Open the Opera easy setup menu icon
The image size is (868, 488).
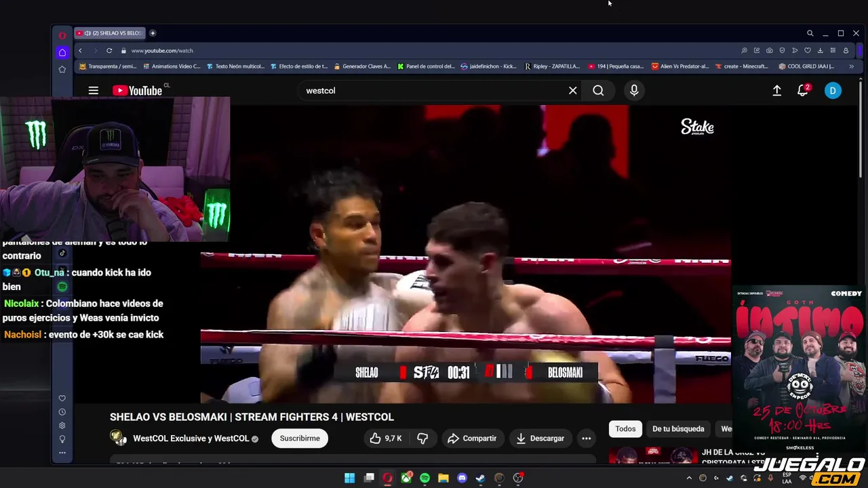point(833,51)
